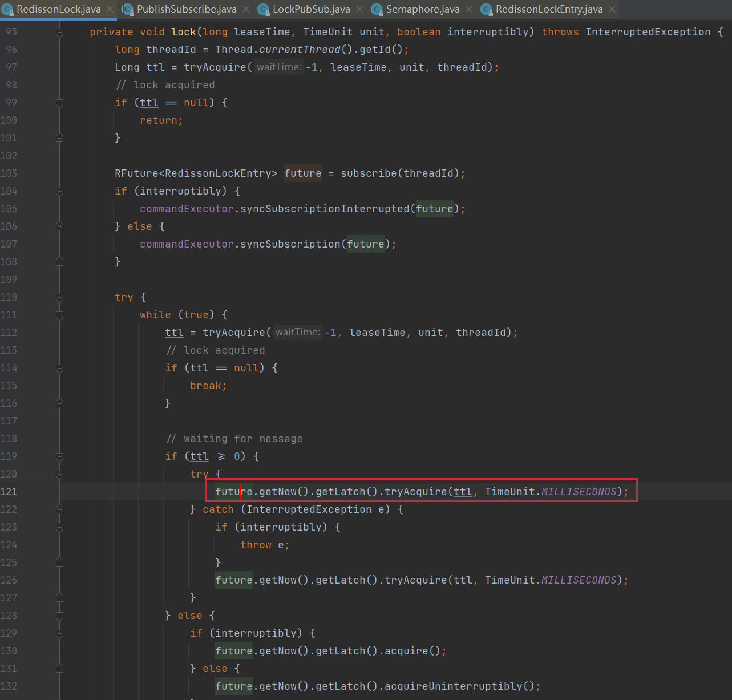Screen dimensions: 732x700
Task: Click the PublishSubscribe.java class file icon
Action: coord(128,10)
